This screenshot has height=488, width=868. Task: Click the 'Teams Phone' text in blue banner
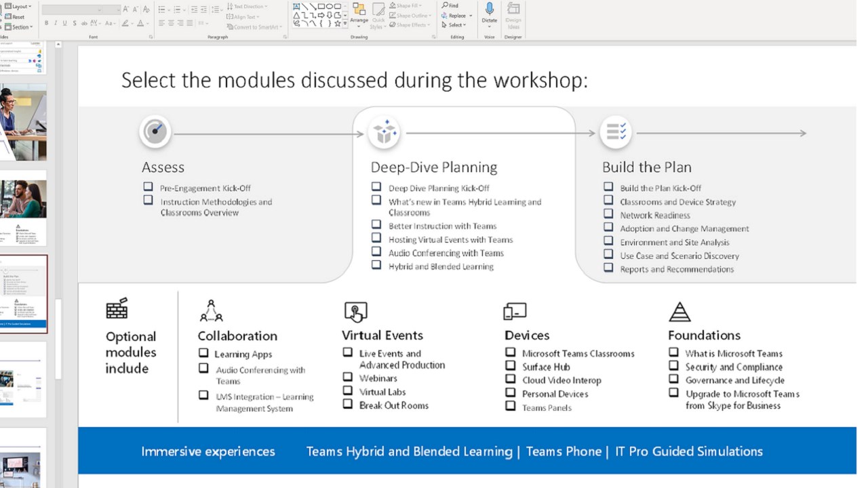click(x=564, y=451)
